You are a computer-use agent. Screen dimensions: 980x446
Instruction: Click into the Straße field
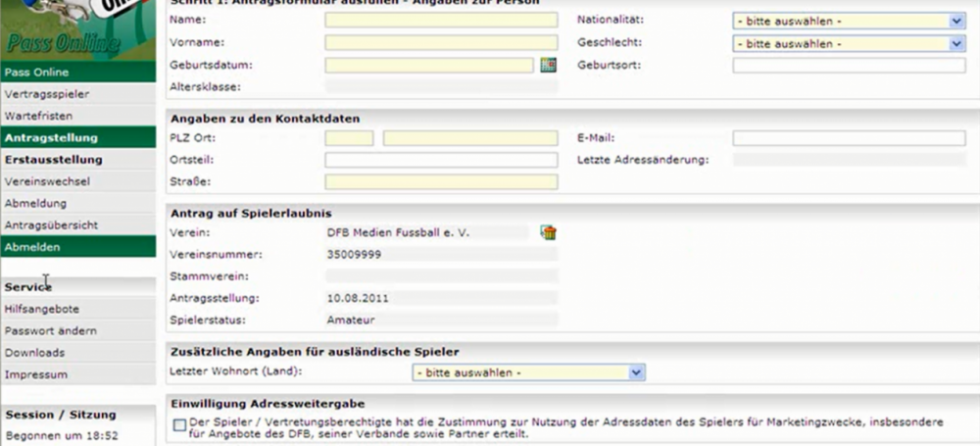[441, 182]
